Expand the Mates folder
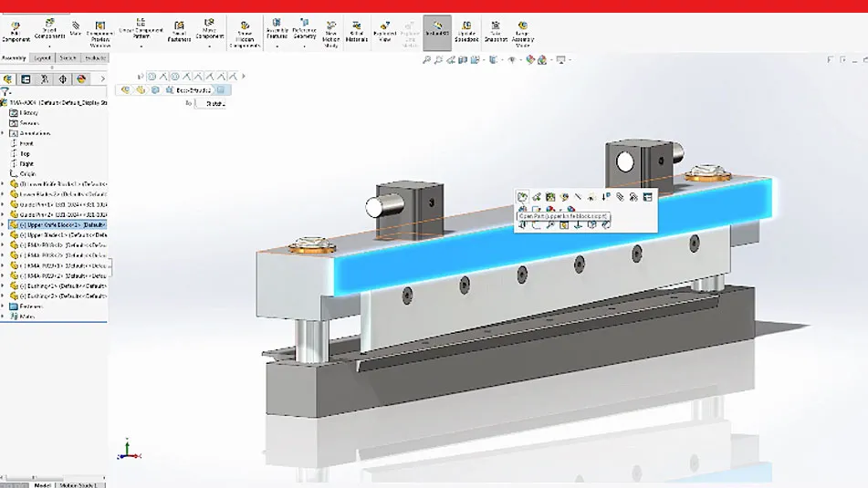 [x=3, y=317]
